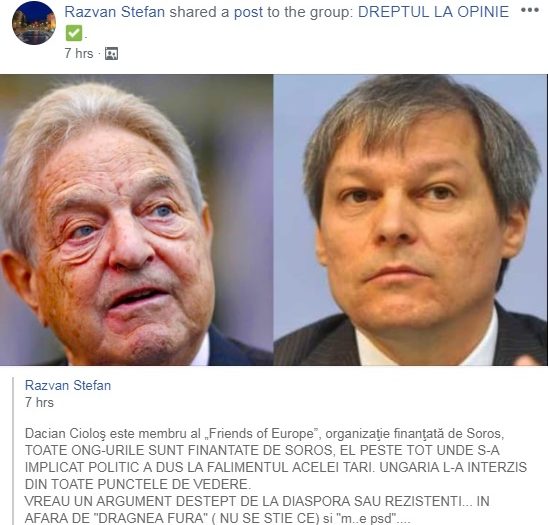Click the "TOATE ONG-URILE SUNT FINANTATE" line

(x=262, y=451)
